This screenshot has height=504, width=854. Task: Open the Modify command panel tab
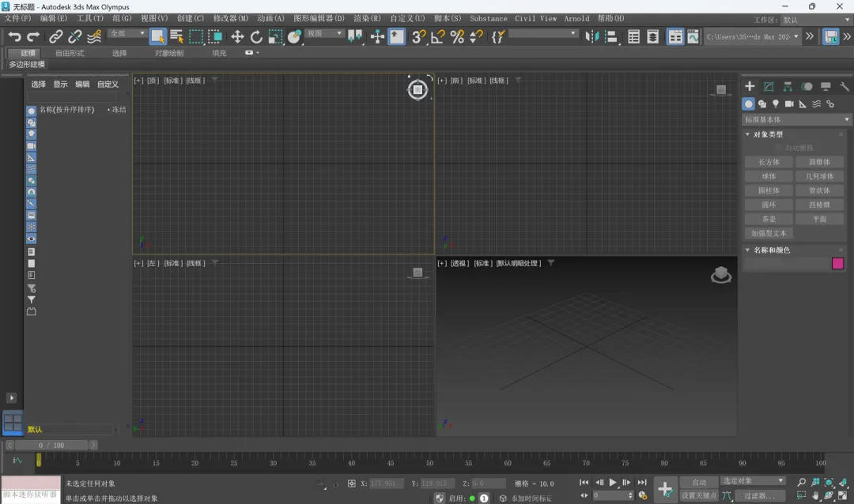[769, 87]
